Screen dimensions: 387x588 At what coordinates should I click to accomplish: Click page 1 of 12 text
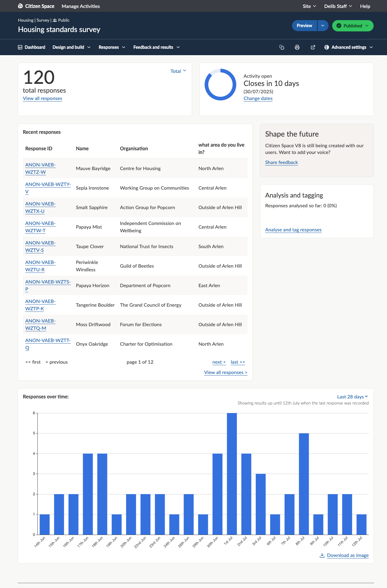(140, 362)
